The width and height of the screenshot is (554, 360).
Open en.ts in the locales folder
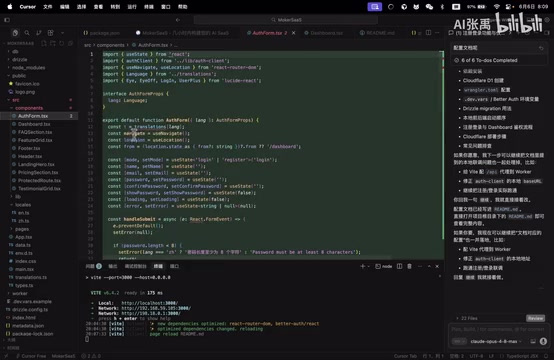tap(24, 213)
